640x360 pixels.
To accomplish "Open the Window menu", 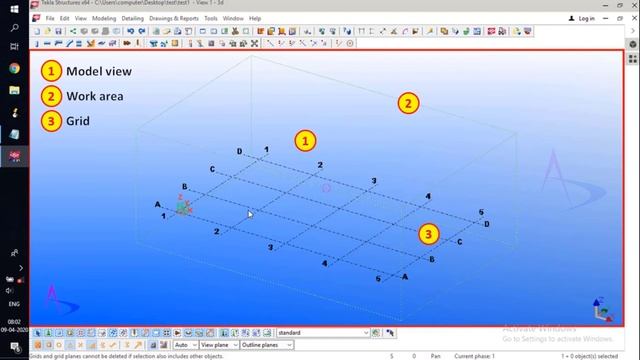I will [x=233, y=18].
